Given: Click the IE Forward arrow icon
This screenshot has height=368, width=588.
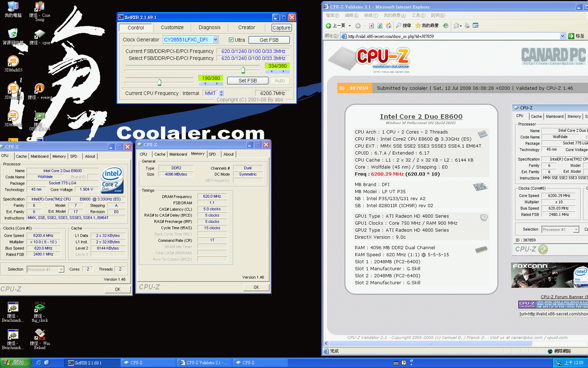Looking at the screenshot, I should [358, 26].
